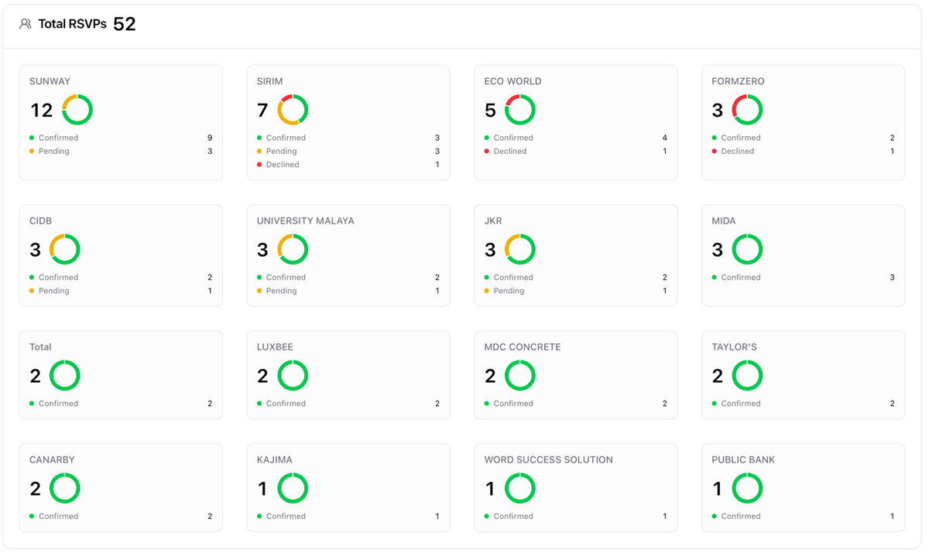Click the green Confirmed dot in SUNWAY card
Image resolution: width=929 pixels, height=560 pixels.
[x=32, y=138]
